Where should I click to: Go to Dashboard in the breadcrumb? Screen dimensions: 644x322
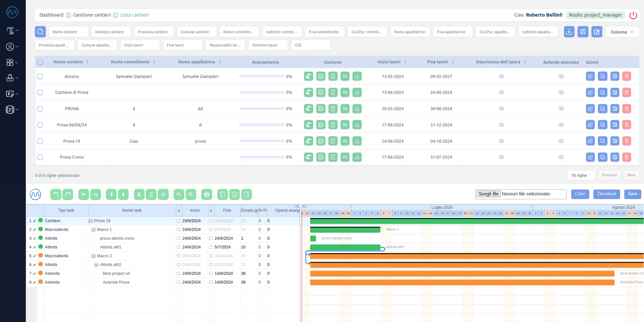coord(51,15)
